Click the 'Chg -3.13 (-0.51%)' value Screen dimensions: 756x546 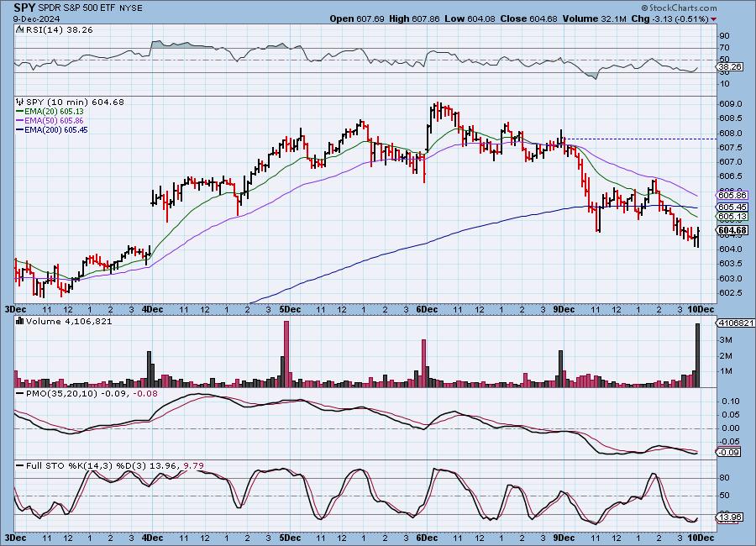point(670,18)
